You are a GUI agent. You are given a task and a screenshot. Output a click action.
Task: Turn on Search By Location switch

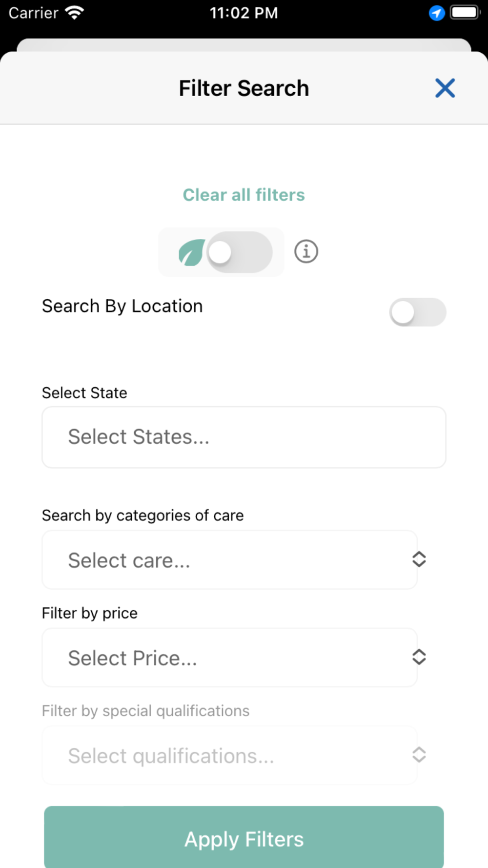tap(417, 312)
